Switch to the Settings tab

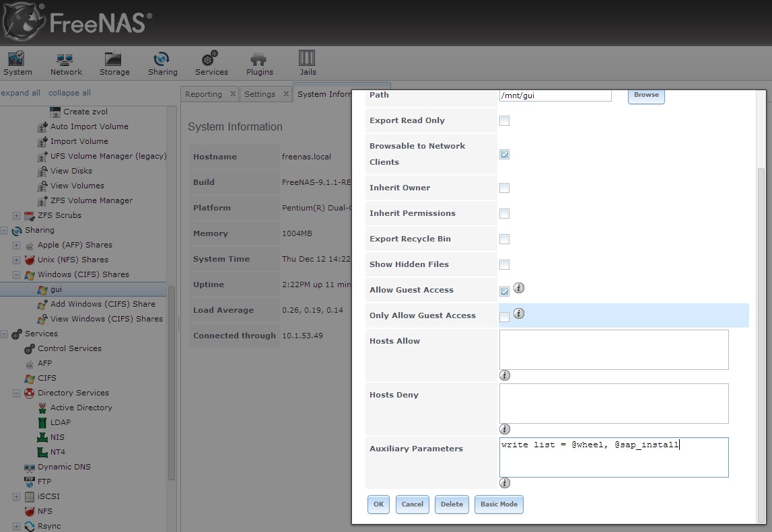260,94
